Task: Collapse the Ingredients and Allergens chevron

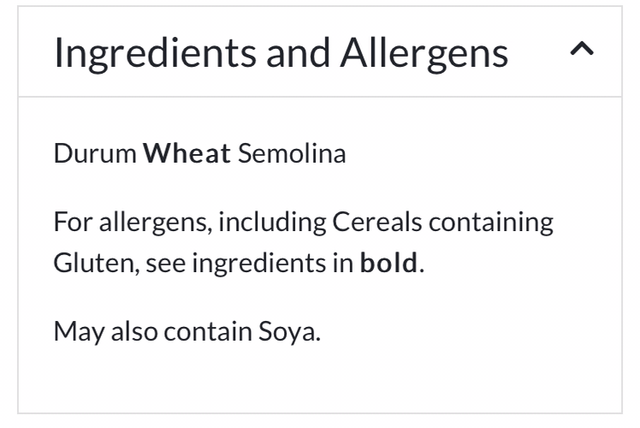Action: click(x=581, y=50)
